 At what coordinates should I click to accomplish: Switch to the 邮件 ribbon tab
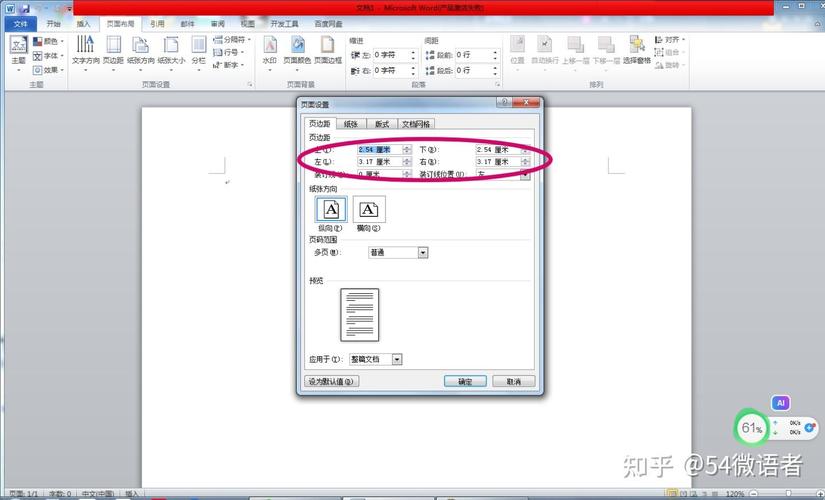click(187, 24)
